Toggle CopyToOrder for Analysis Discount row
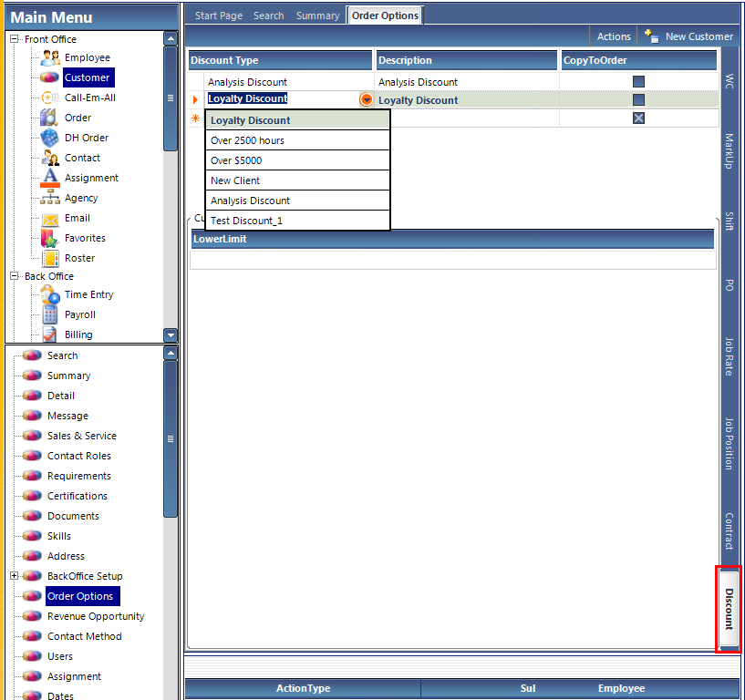The width and height of the screenshot is (745, 700). (638, 82)
